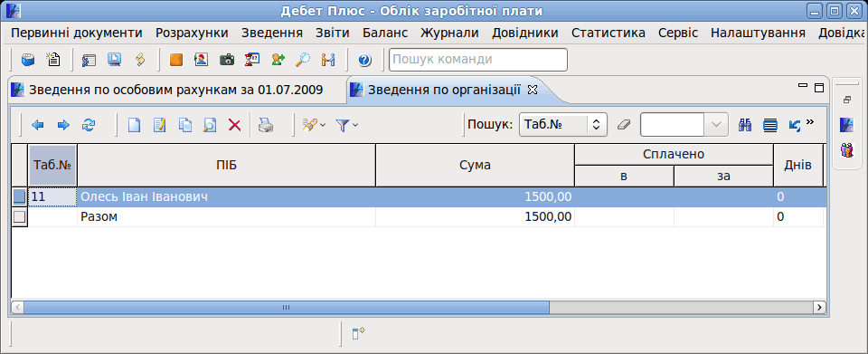Viewport: 868px width, 354px height.
Task: Select the Зведення по організації tab
Action: pos(444,90)
